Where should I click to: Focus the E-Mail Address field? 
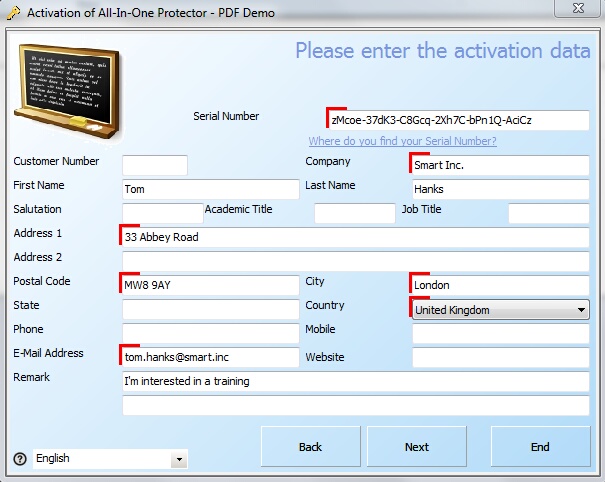click(x=210, y=357)
